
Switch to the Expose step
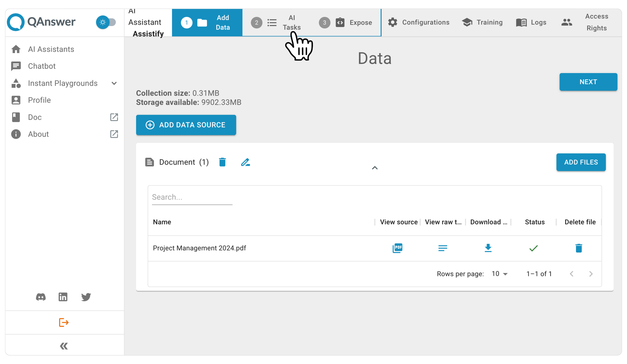pyautogui.click(x=346, y=22)
